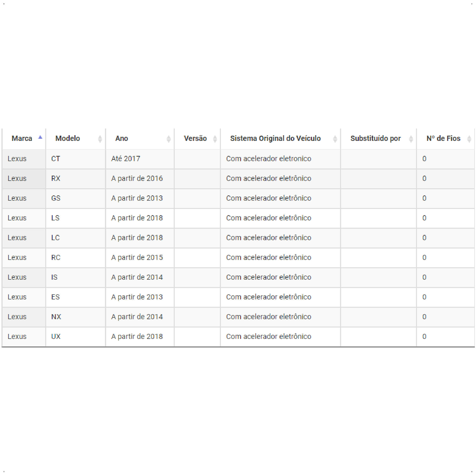Sort table by Modelo header
The width and height of the screenshot is (476, 476).
click(76, 139)
